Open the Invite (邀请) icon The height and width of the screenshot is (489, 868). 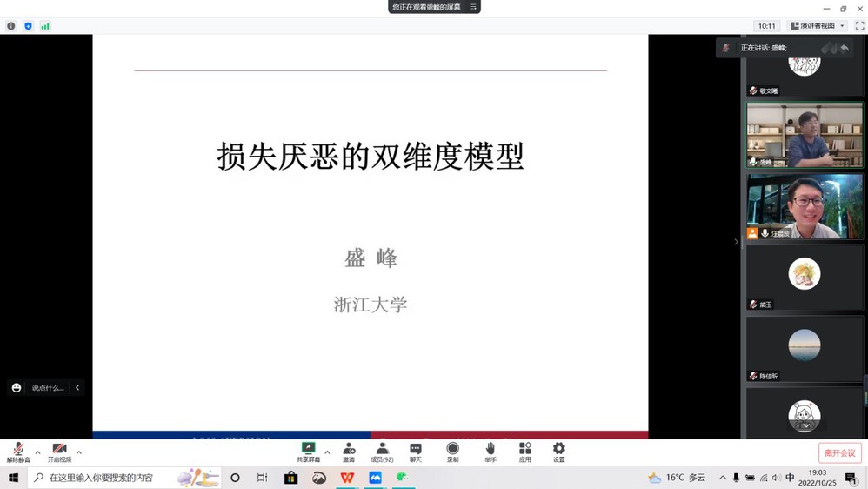[349, 452]
